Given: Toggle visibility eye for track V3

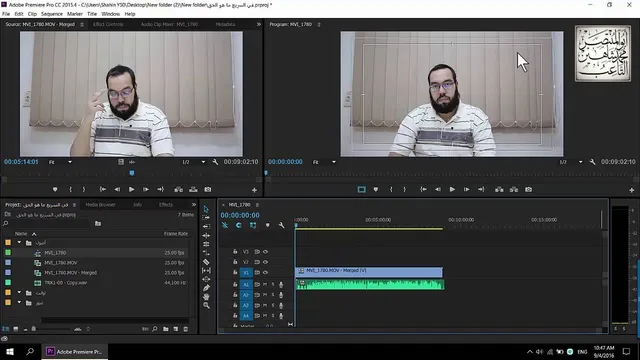Looking at the screenshot, I should tap(265, 252).
